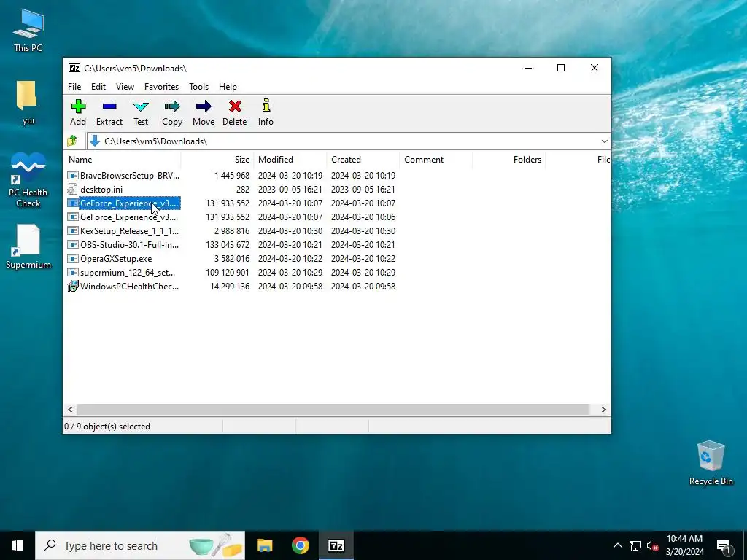The image size is (747, 560).
Task: Click size value 14 299 136
Action: click(x=230, y=286)
